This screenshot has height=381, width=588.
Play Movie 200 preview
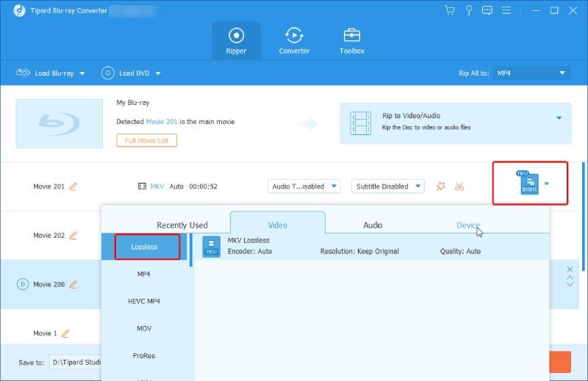(x=23, y=284)
